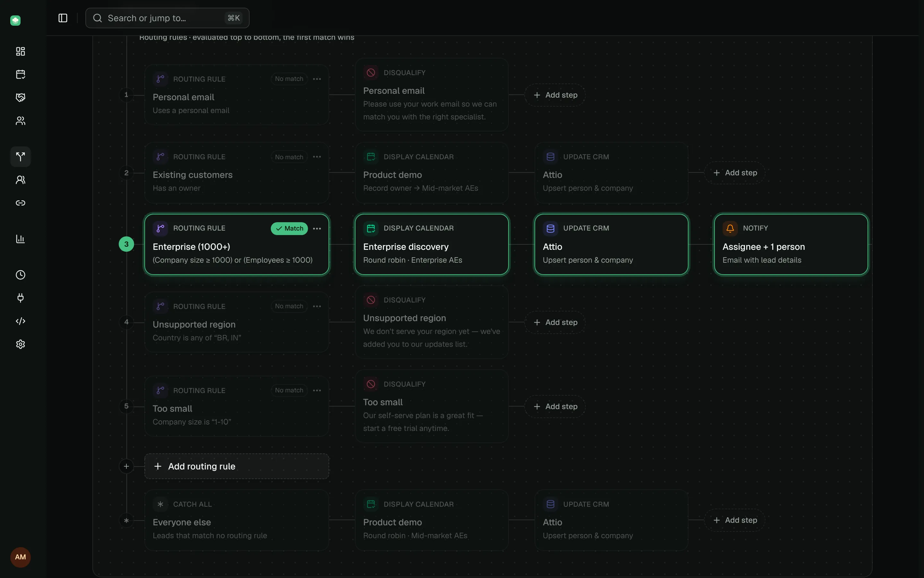The width and height of the screenshot is (924, 578).
Task: Open the plug integrations icon
Action: (21, 298)
